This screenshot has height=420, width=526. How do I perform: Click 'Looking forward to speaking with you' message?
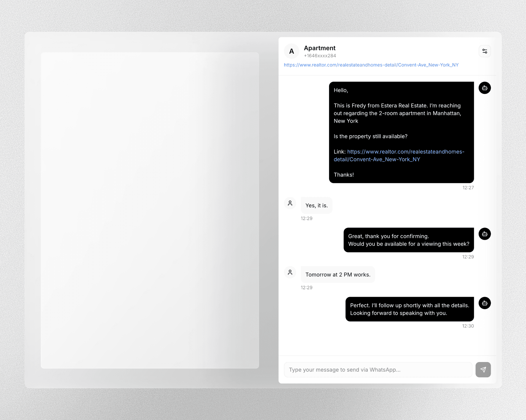(x=410, y=309)
